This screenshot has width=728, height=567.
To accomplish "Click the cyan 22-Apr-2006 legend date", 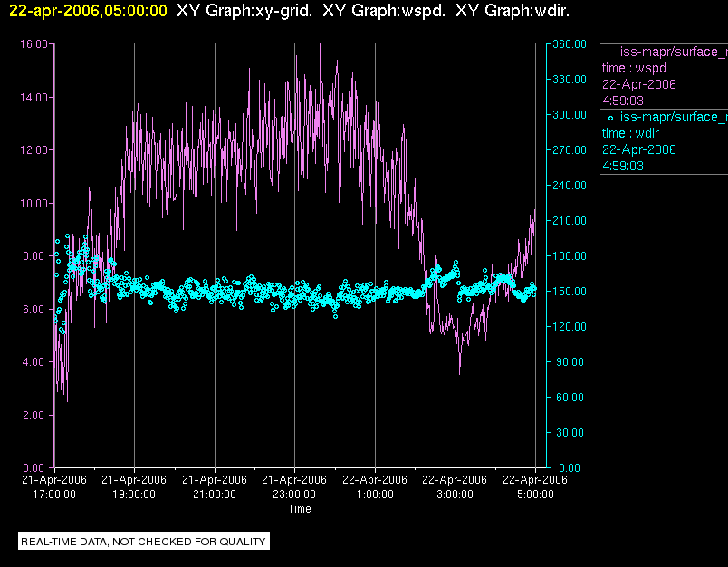I will click(639, 149).
